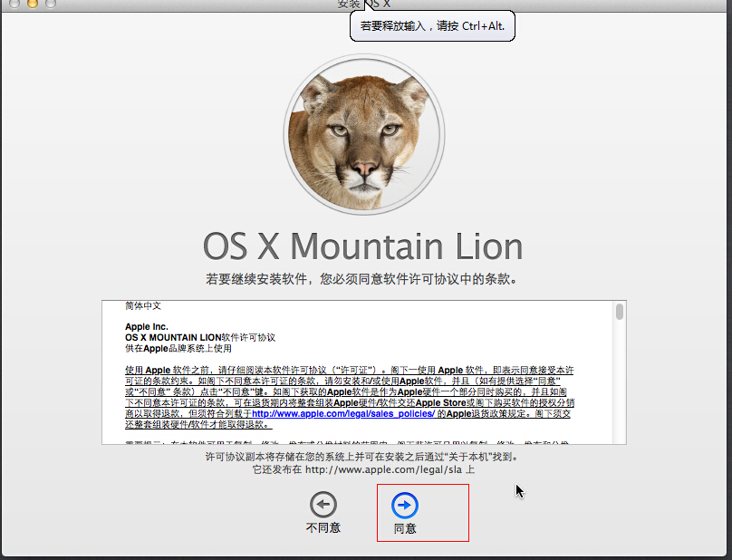Viewport: 732px width, 560px height.
Task: Click the http://www.apple.com/legal/sla text
Action: [383, 469]
